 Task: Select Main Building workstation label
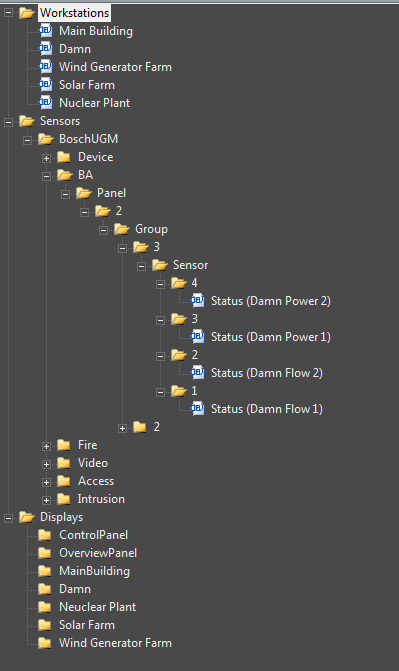tap(96, 31)
